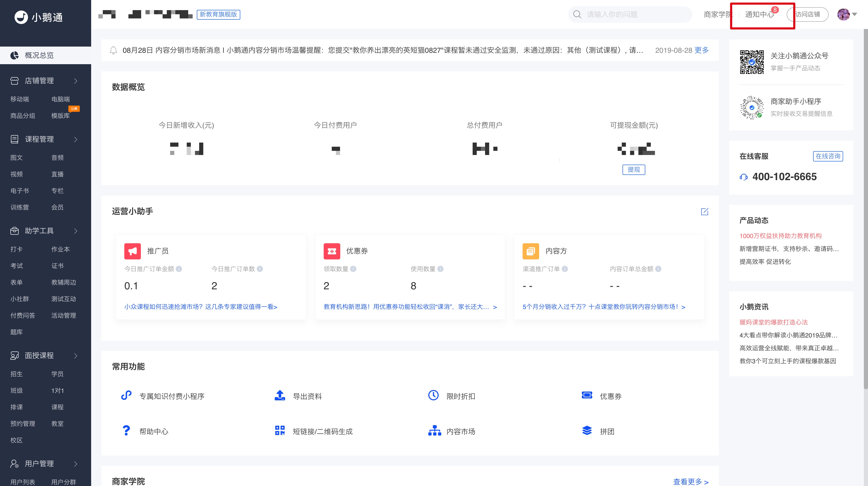868x486 pixels.
Task: Expand the 课程管理 section chevron
Action: 76,139
